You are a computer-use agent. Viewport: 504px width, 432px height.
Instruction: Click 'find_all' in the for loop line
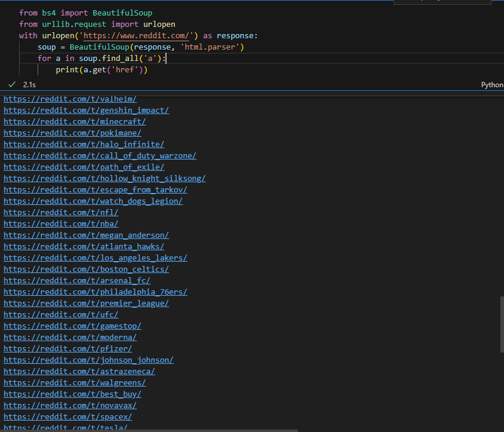tap(120, 58)
